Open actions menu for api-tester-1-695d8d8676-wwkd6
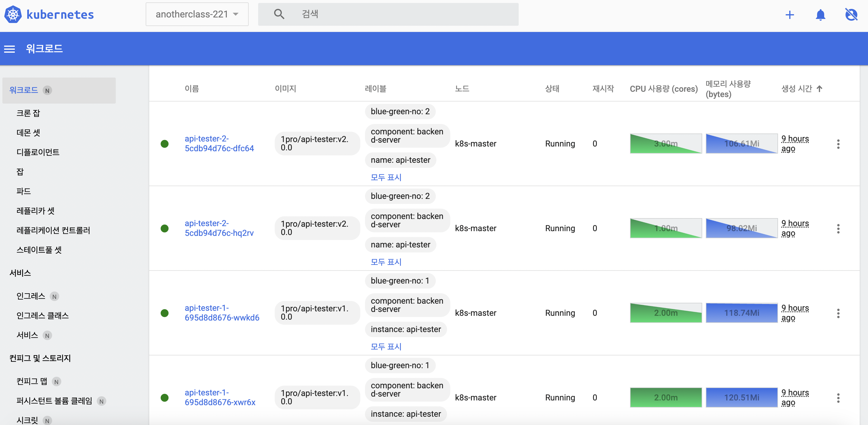This screenshot has height=425, width=868. point(838,313)
